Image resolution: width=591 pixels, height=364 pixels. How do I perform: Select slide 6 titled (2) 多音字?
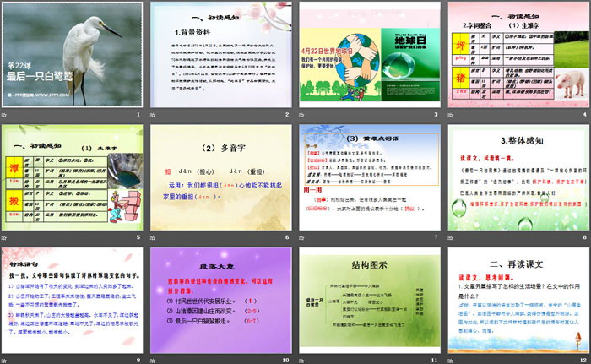click(x=221, y=177)
